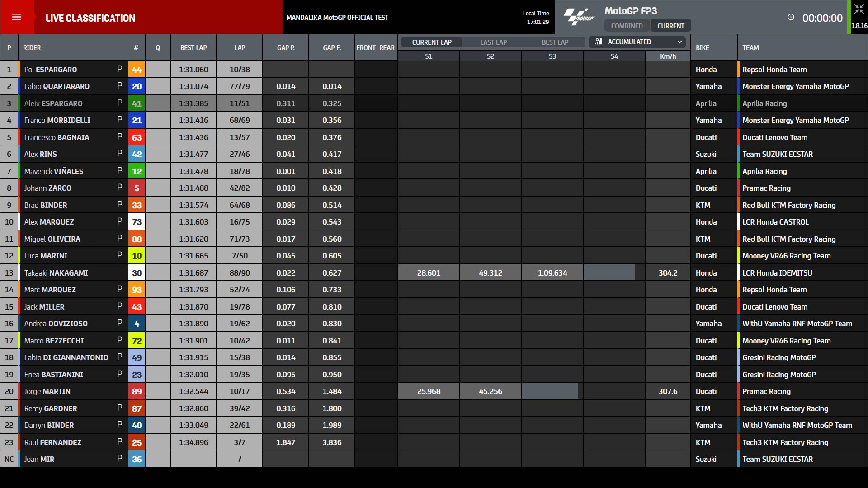Select rider Aleix ESPARGARO

point(53,103)
